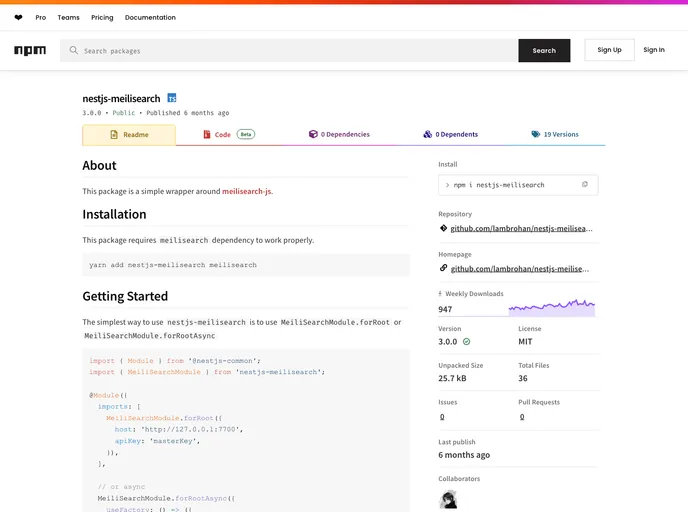Open the collaborator avatar
Image resolution: width=688 pixels, height=512 pixels.
[448, 500]
